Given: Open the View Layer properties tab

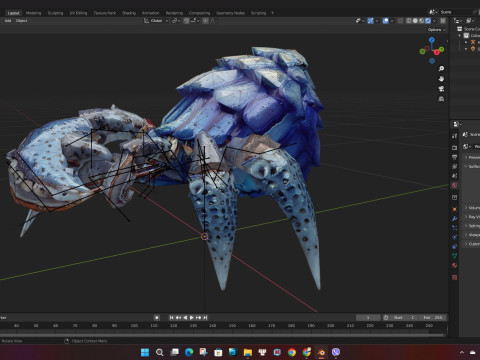Looking at the screenshot, I should [x=454, y=166].
